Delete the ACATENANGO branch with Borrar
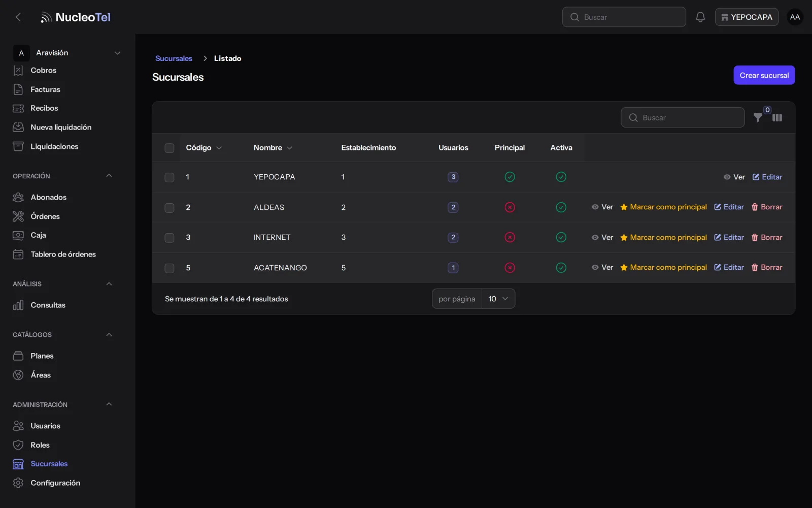The width and height of the screenshot is (812, 508). tap(767, 268)
